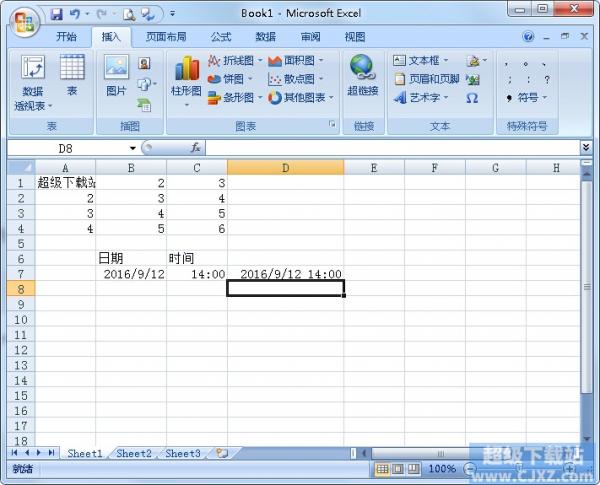Insert header and footer (页眉和页脚)
The width and height of the screenshot is (600, 485).
pyautogui.click(x=426, y=79)
